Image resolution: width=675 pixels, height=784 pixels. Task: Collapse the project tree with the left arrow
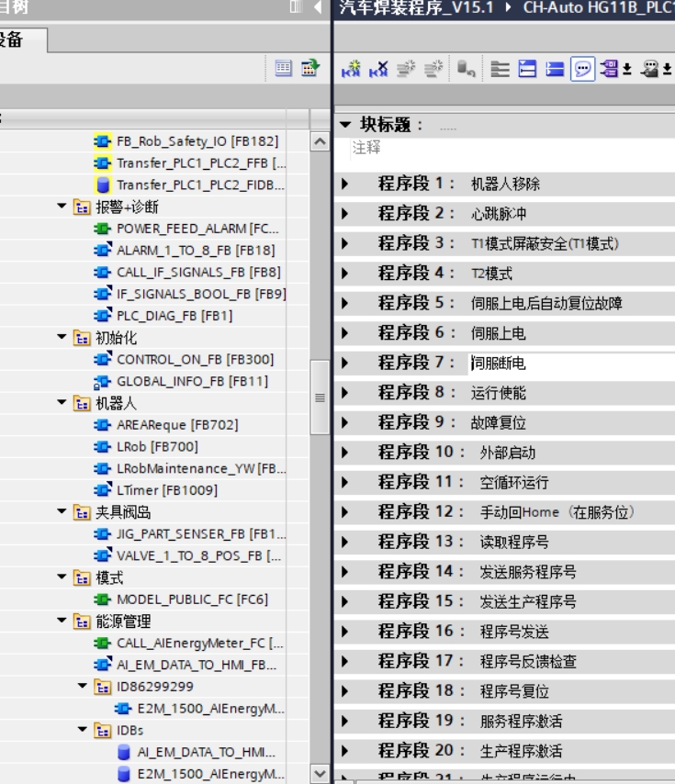[318, 7]
